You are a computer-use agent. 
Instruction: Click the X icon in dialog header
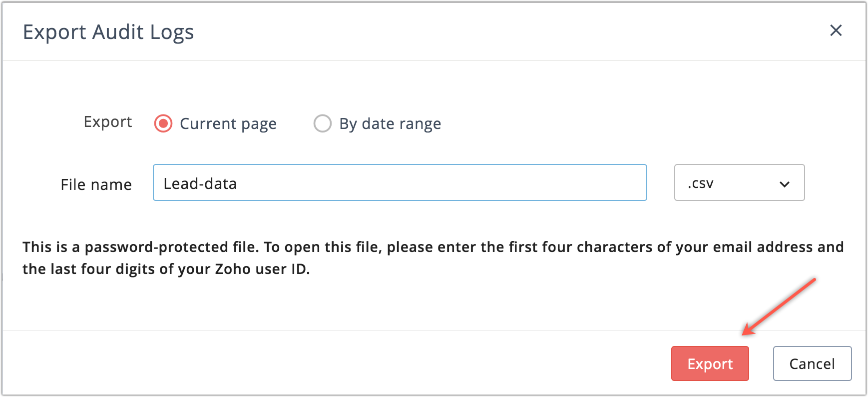click(x=836, y=30)
